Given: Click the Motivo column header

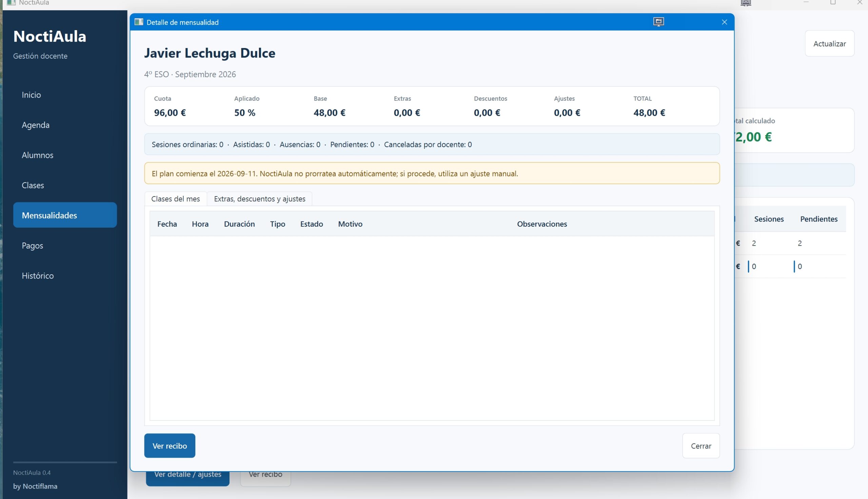Looking at the screenshot, I should (x=350, y=224).
